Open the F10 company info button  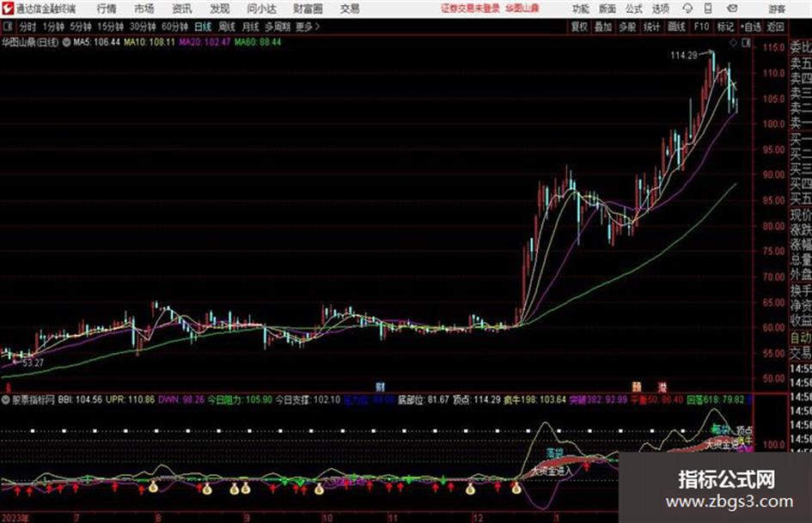click(x=701, y=27)
